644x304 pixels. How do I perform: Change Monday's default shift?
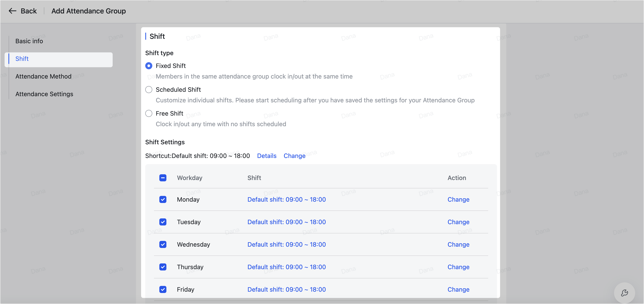pos(458,199)
